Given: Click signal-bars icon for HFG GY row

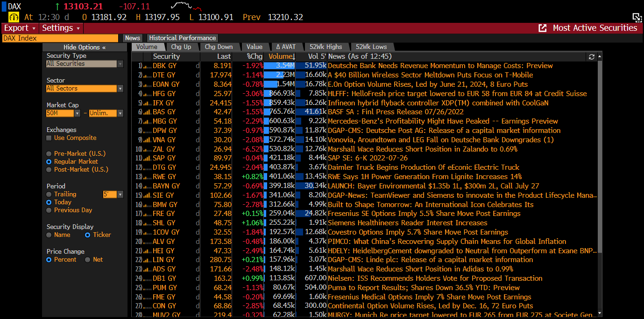Looking at the screenshot, I should click(147, 94).
